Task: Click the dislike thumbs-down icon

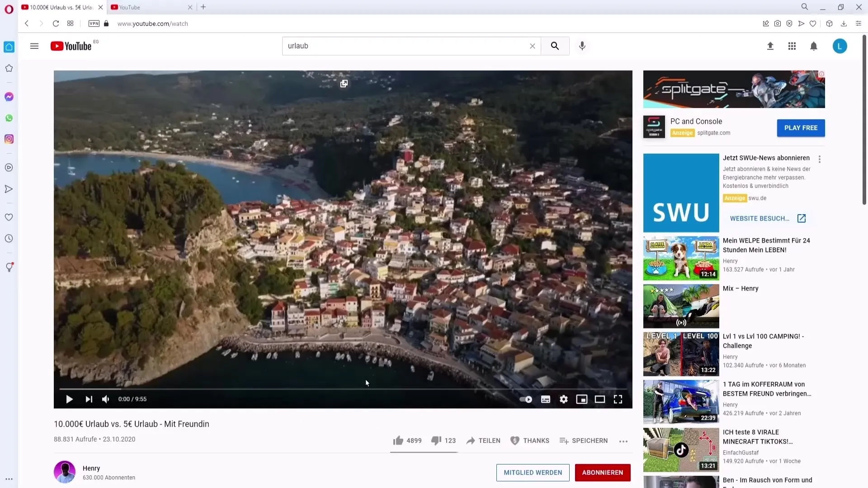Action: [x=435, y=441]
